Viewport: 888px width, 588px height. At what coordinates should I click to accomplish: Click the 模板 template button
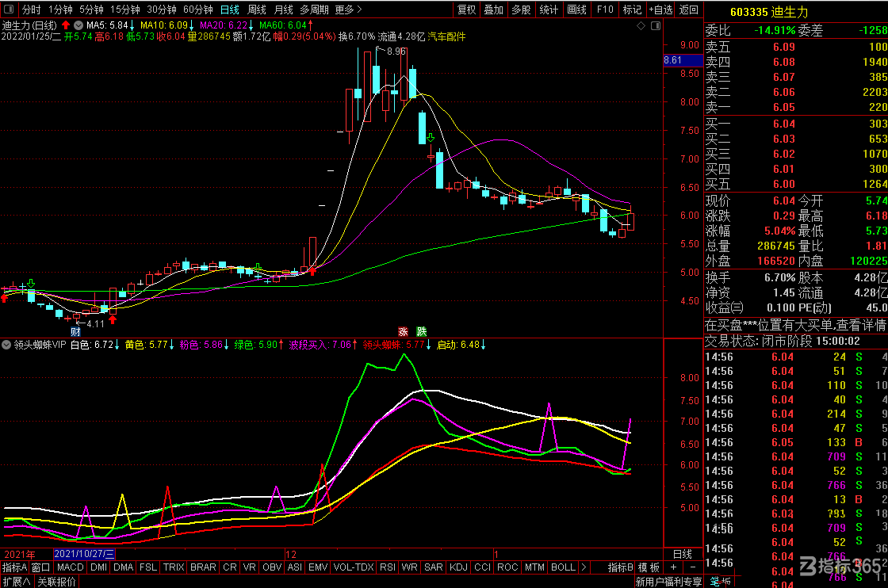click(649, 567)
